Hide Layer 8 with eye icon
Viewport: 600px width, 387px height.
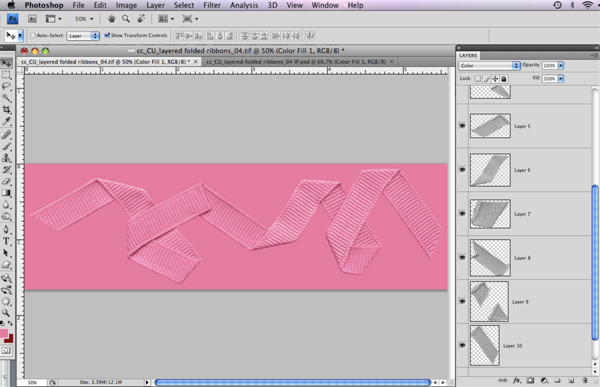(462, 258)
